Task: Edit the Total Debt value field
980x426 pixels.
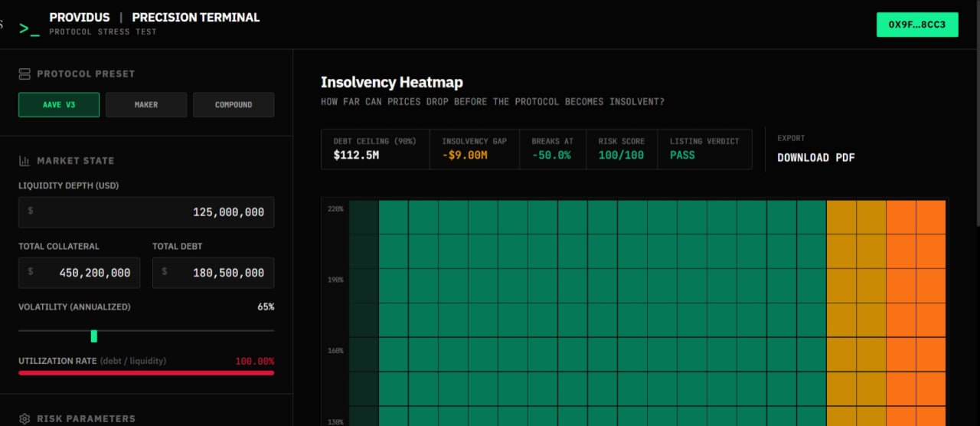Action: 213,273
